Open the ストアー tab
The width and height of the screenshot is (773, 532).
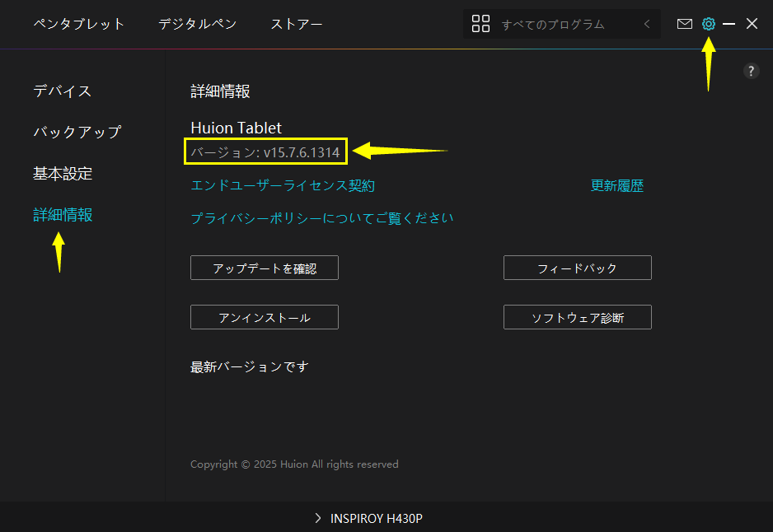297,24
